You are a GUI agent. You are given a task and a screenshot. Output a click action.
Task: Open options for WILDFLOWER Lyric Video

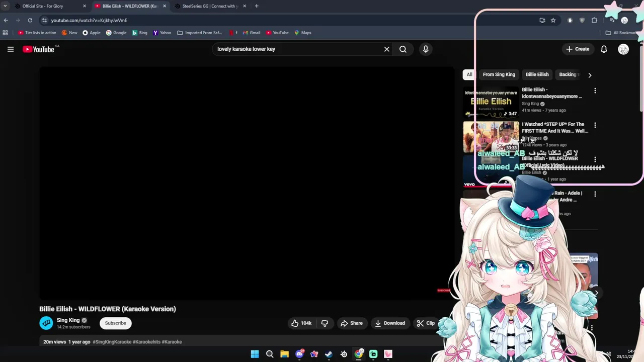pyautogui.click(x=595, y=159)
